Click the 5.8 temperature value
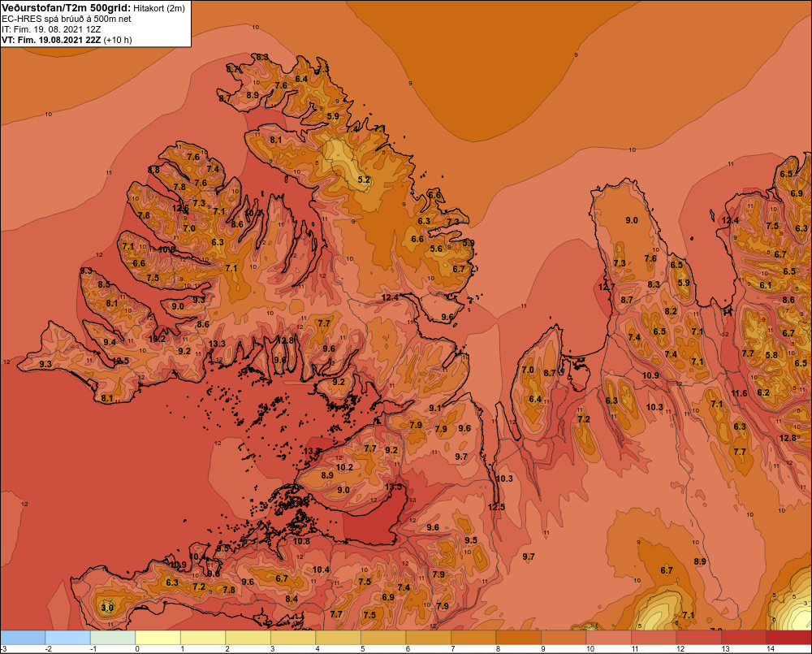 tap(771, 355)
